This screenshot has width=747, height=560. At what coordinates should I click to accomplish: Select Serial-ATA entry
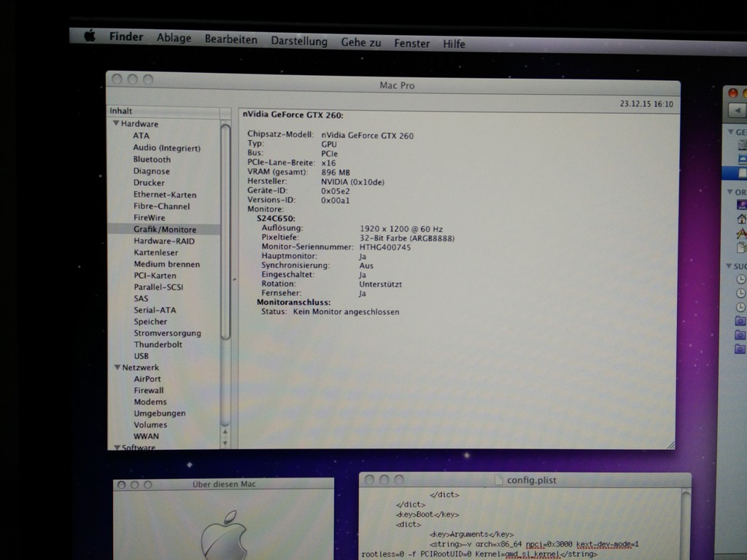(155, 310)
